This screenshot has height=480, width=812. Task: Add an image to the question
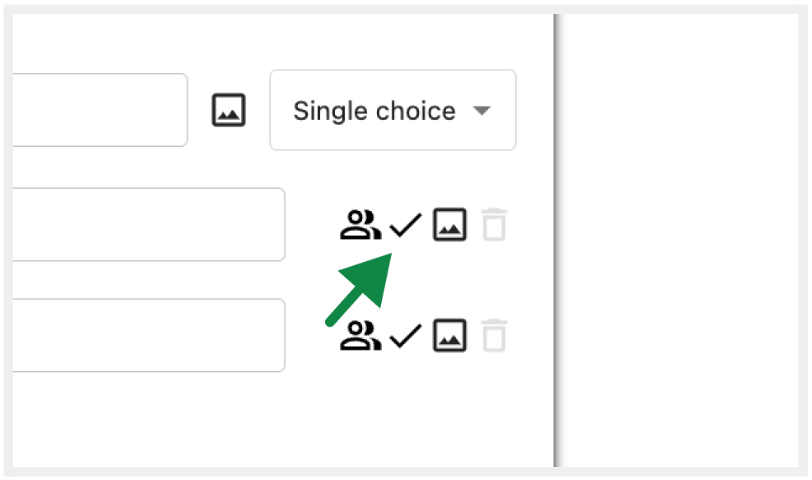[x=229, y=110]
